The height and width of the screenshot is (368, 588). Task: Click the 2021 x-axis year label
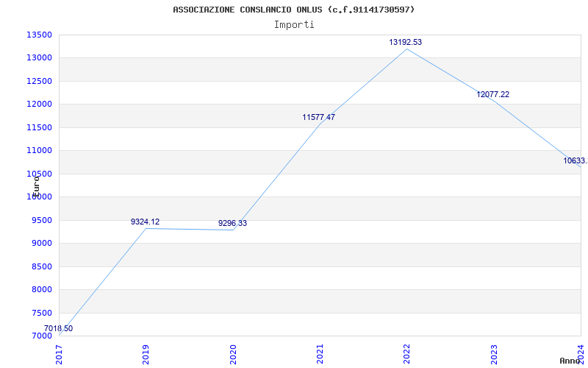[320, 355]
